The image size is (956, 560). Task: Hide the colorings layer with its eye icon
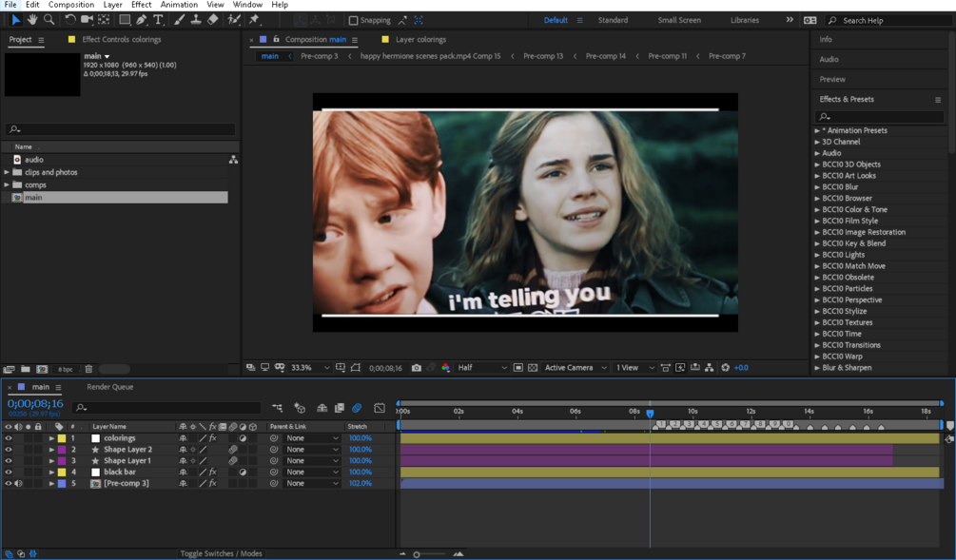(9, 438)
